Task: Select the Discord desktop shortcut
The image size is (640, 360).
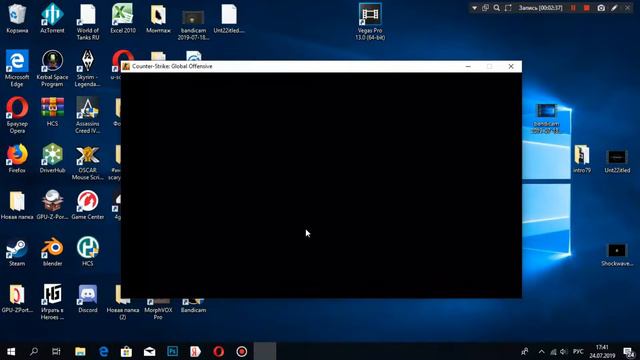Action: [87, 298]
